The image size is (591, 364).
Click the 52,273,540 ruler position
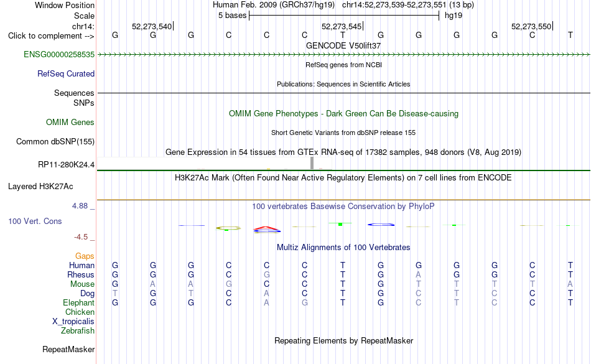pyautogui.click(x=152, y=26)
